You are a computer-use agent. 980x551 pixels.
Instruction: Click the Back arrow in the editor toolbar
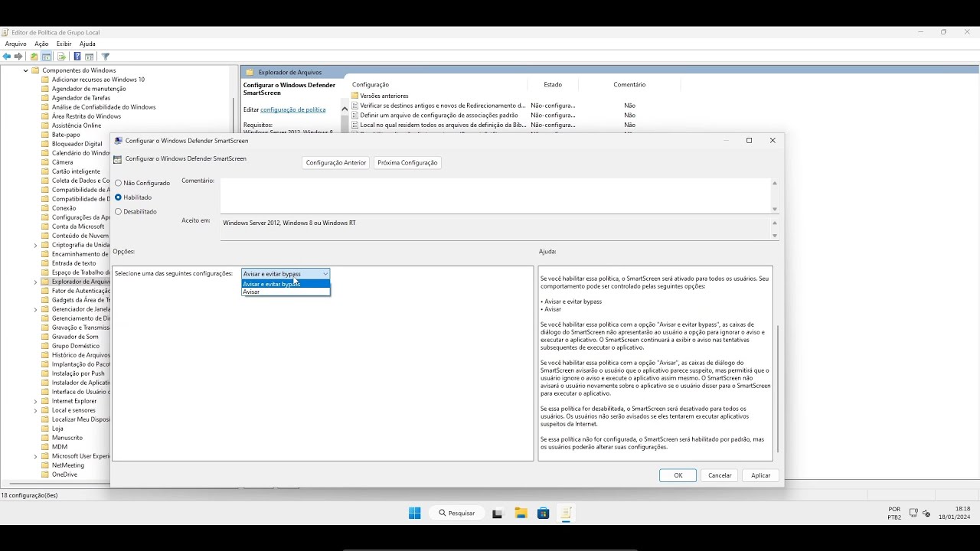7,57
